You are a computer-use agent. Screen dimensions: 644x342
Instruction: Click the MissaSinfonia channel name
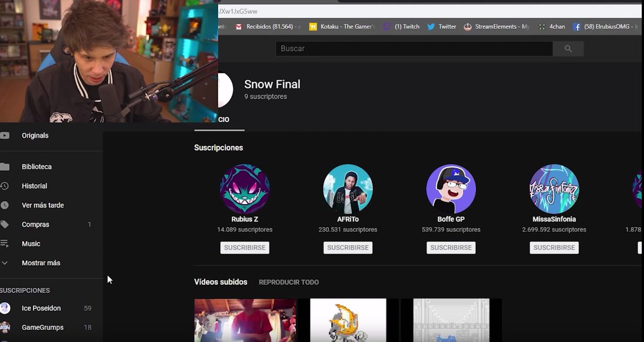point(554,219)
